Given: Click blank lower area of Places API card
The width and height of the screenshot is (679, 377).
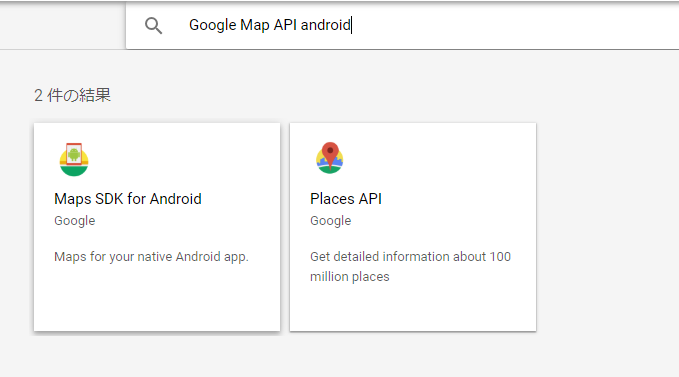Looking at the screenshot, I should [413, 309].
